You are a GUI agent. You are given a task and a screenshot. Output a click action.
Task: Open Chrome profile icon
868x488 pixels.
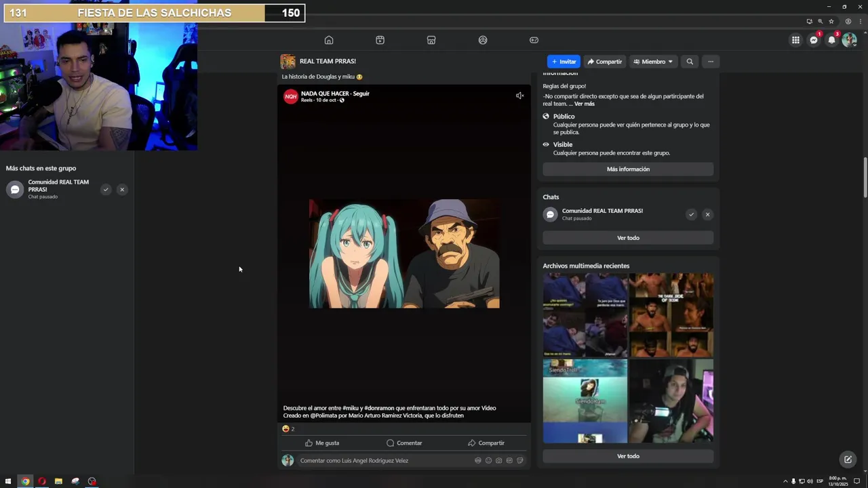tap(848, 21)
